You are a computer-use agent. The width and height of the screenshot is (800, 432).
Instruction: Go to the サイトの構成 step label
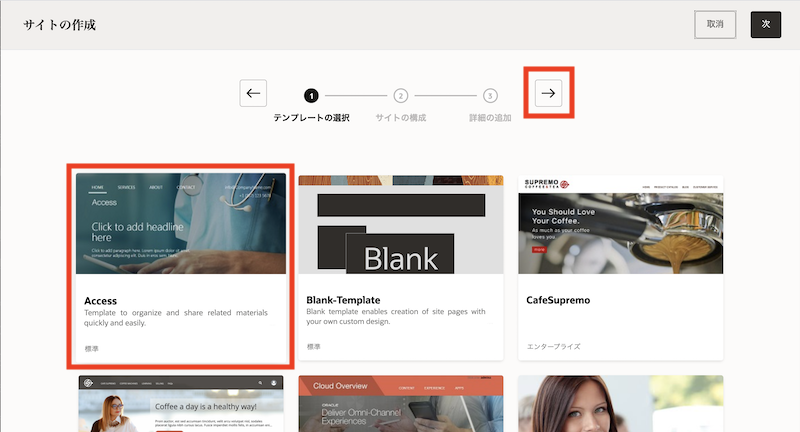point(400,118)
